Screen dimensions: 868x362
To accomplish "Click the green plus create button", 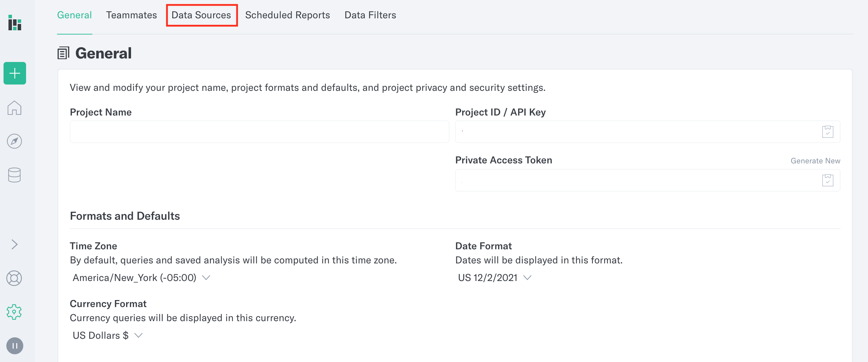I will [15, 73].
